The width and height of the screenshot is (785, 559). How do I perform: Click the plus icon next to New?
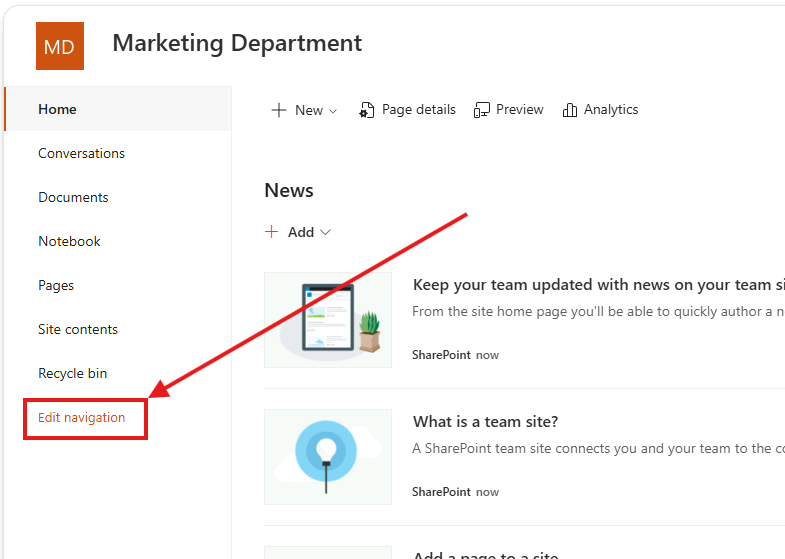coord(278,110)
